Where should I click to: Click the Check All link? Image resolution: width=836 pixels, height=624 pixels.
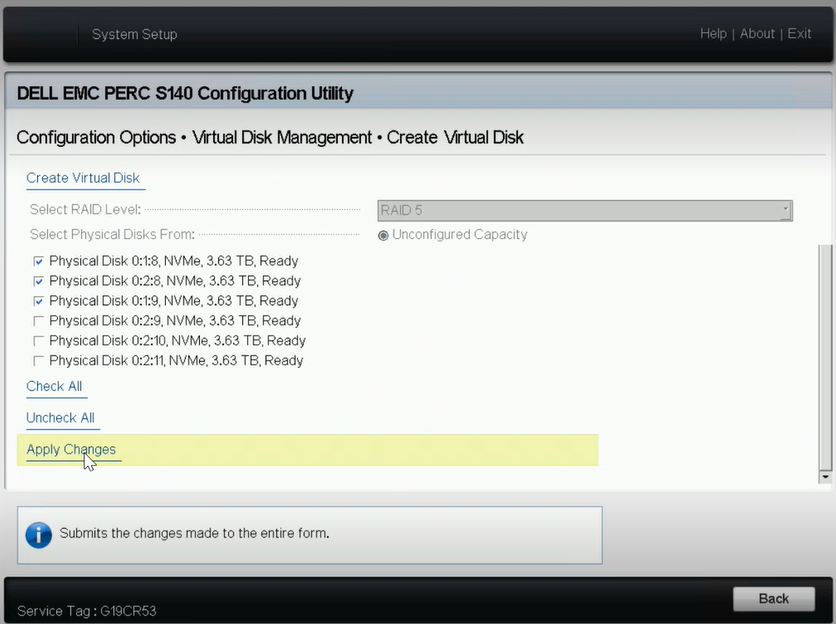[54, 386]
